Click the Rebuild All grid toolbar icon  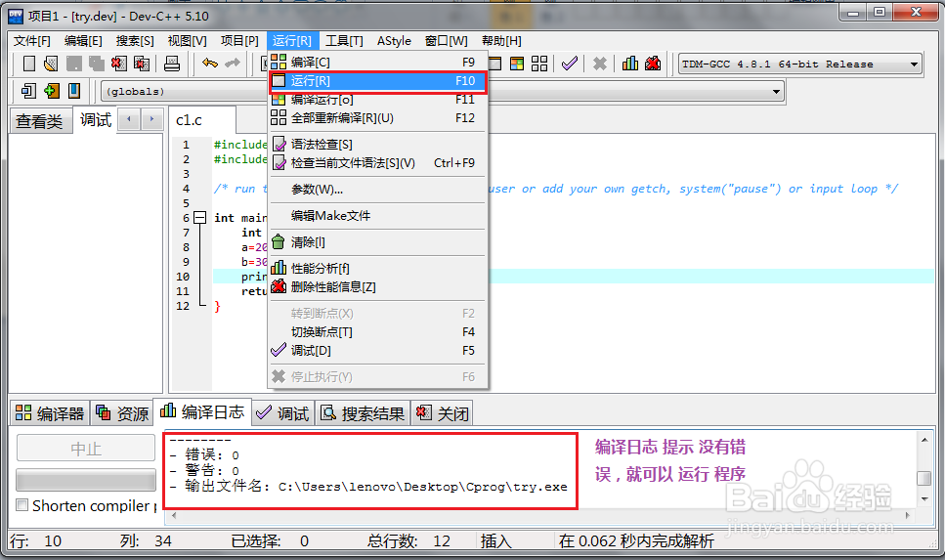pos(539,64)
